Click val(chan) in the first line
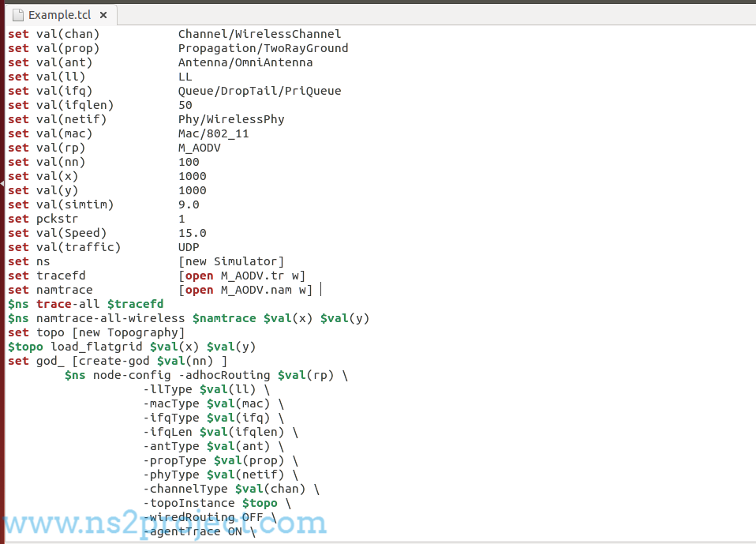Viewport: 756px width, 544px height. pos(68,34)
